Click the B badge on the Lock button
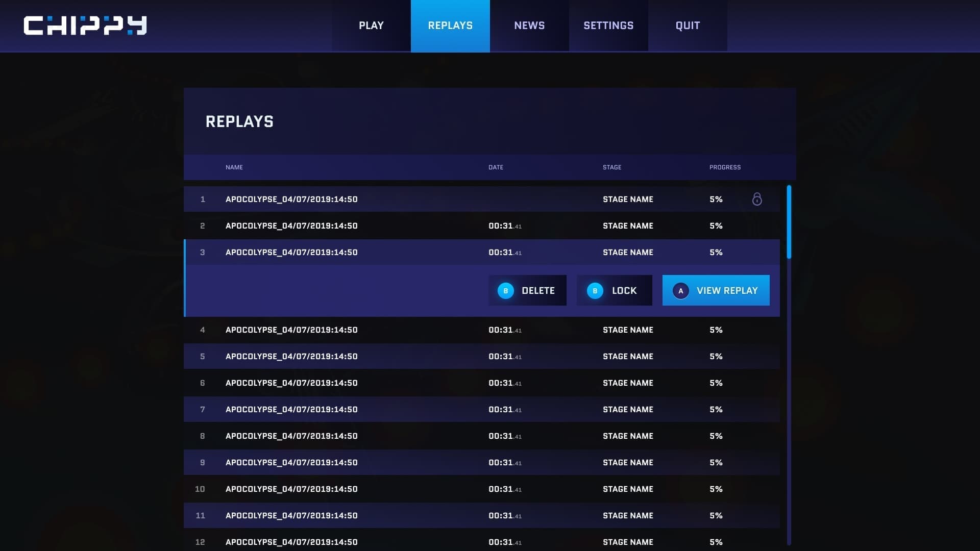 [x=595, y=290]
